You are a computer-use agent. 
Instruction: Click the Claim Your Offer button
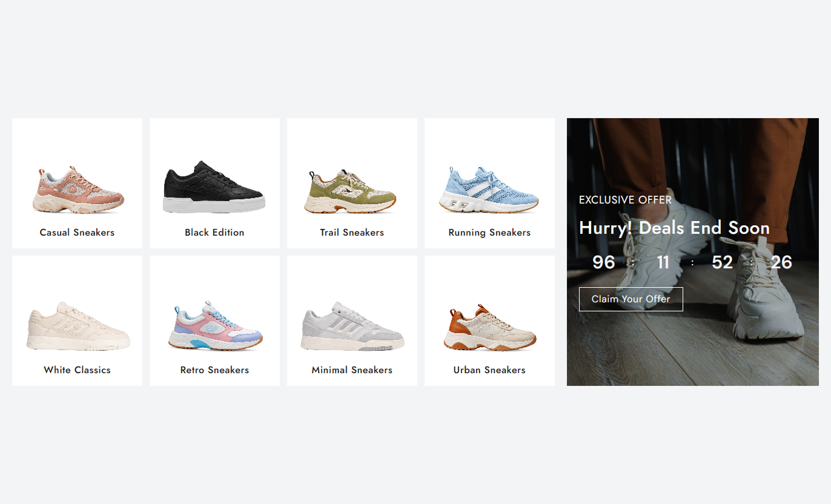tap(631, 299)
